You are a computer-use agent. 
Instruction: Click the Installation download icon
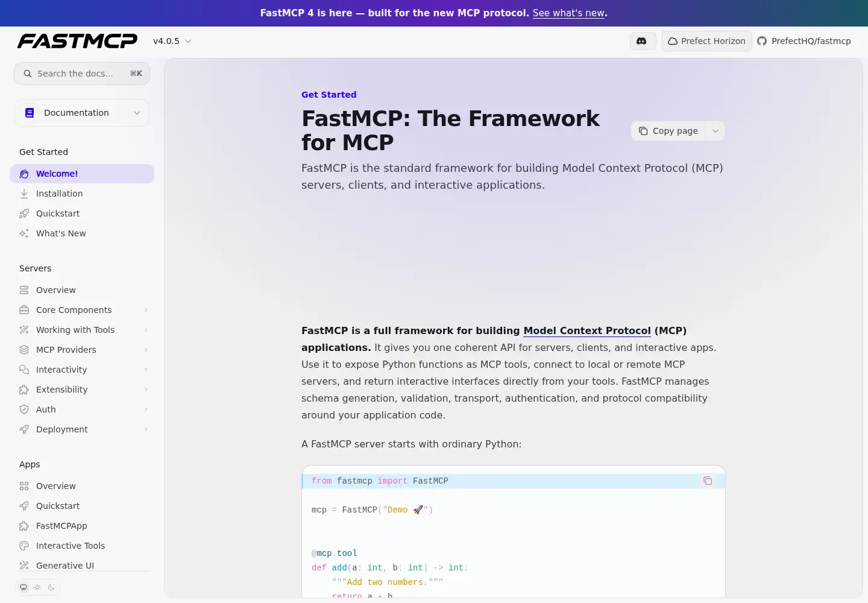[24, 194]
